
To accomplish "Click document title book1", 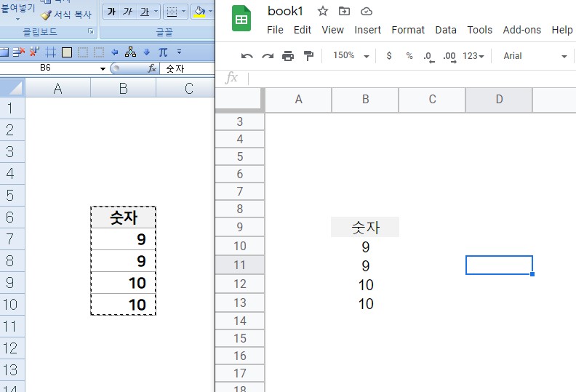I will point(285,12).
